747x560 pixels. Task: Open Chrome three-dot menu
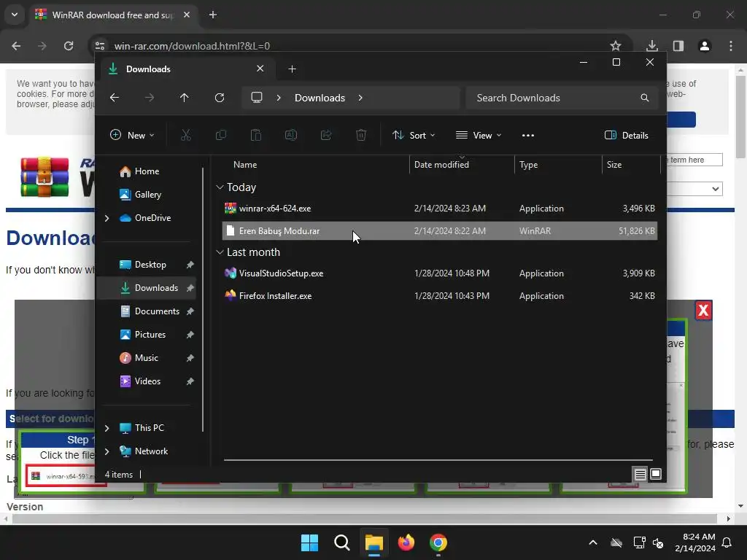pyautogui.click(x=731, y=46)
